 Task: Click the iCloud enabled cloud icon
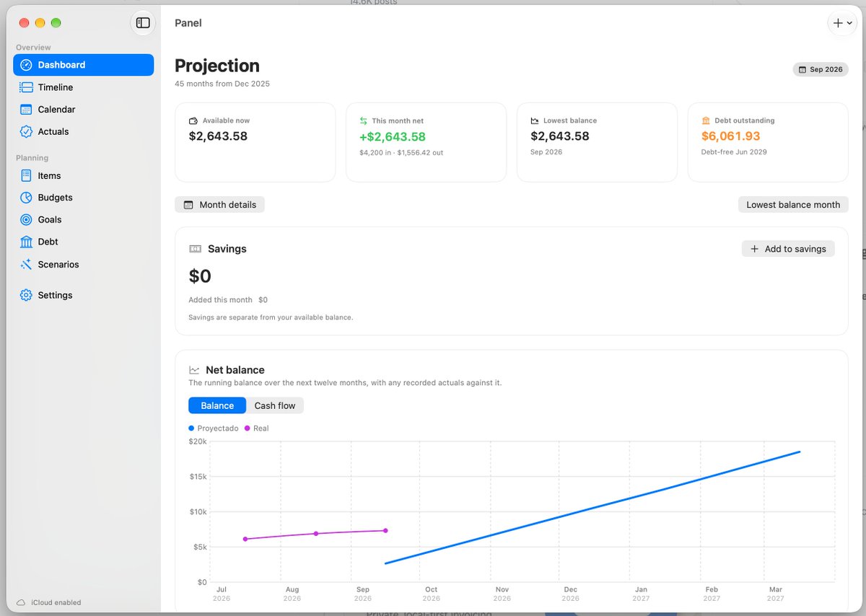point(20,602)
